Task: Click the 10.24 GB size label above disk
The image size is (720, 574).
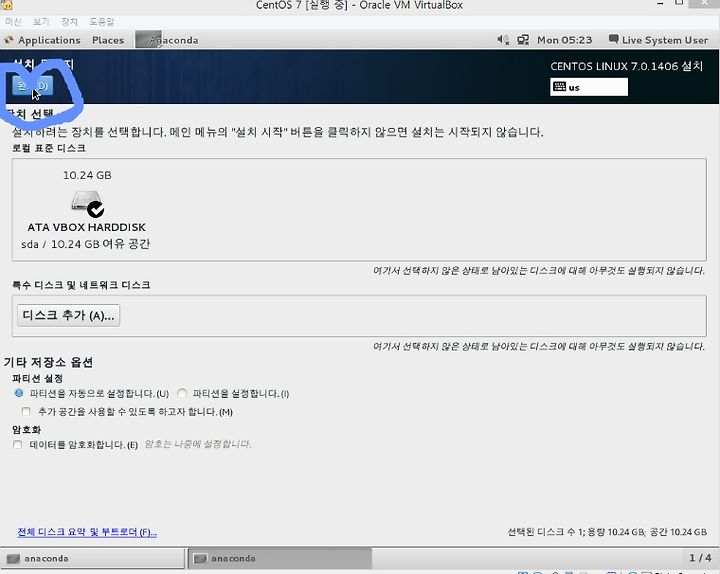Action: [87, 175]
